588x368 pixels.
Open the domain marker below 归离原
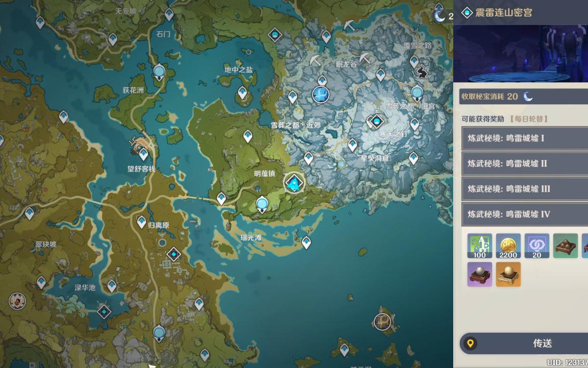coord(174,255)
